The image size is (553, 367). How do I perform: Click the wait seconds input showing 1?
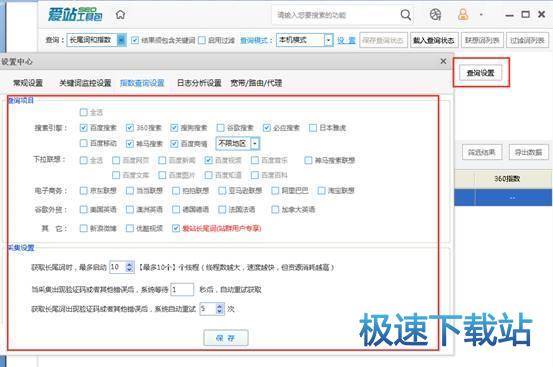coord(182,290)
